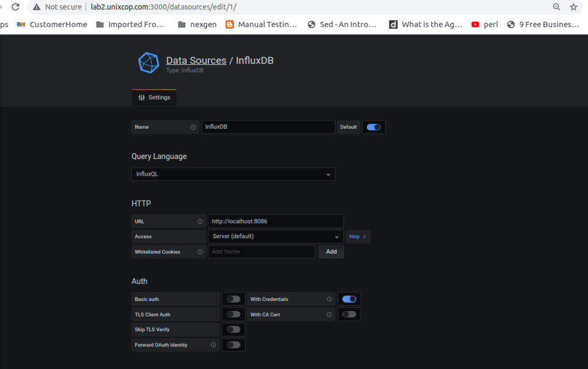Image resolution: width=588 pixels, height=369 pixels.
Task: Click the info icon beside URL
Action: pyautogui.click(x=200, y=222)
